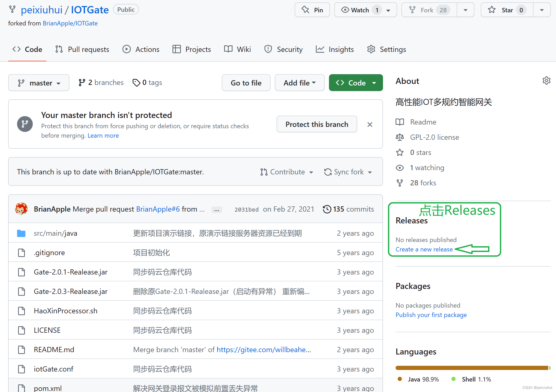
Task: Fork the repository with Fork button
Action: point(429,10)
